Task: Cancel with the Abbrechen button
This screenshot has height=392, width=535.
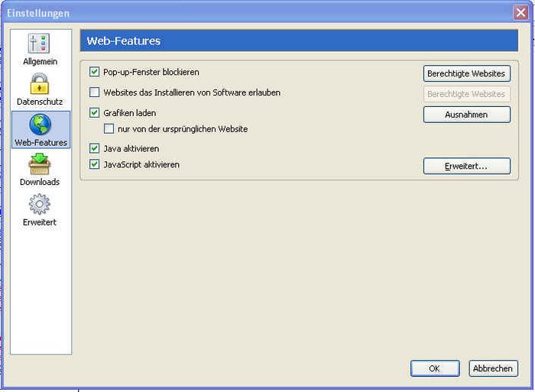Action: tap(493, 368)
